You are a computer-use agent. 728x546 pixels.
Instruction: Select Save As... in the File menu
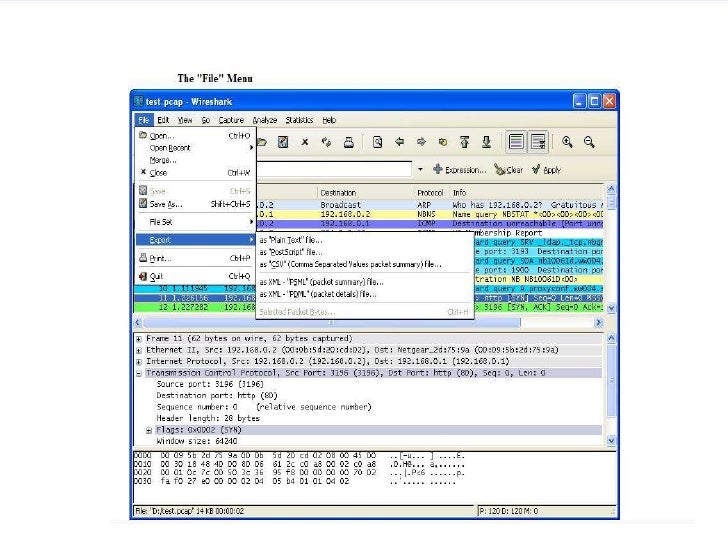tap(195, 204)
